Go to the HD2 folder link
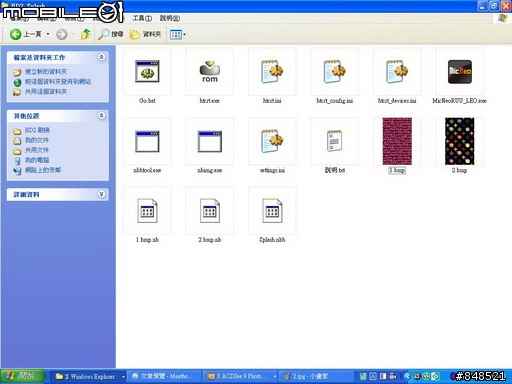Viewport: 512px width, 384px height. (x=37, y=130)
